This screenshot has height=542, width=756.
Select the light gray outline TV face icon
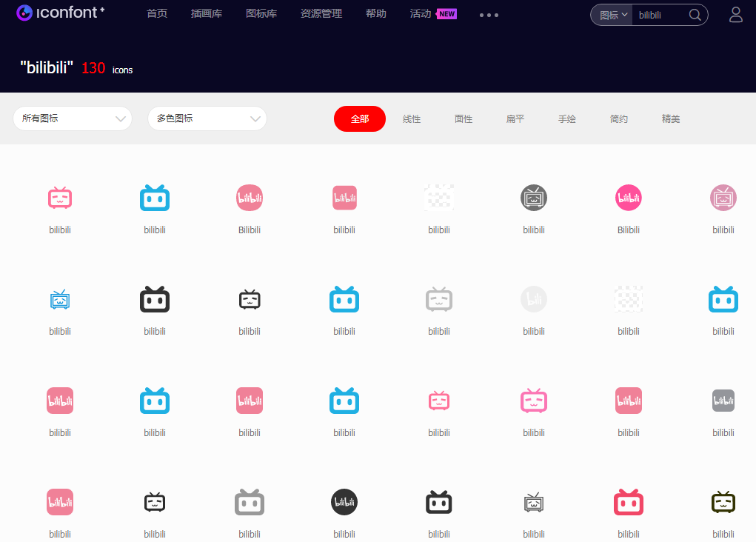point(439,299)
